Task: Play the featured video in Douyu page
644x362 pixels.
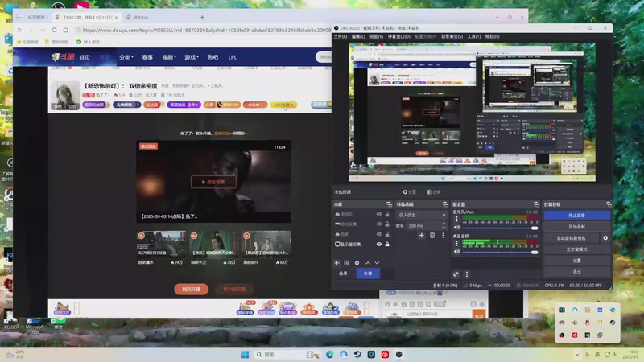Action: coord(213,182)
